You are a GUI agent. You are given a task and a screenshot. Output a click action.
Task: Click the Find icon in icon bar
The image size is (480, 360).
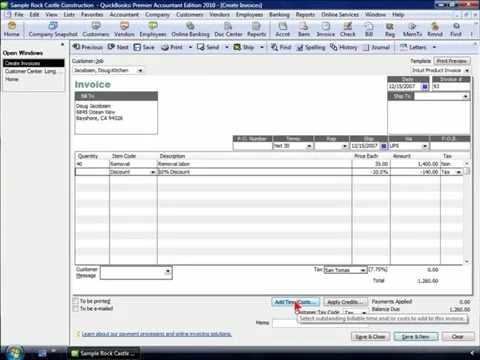pos(456,29)
